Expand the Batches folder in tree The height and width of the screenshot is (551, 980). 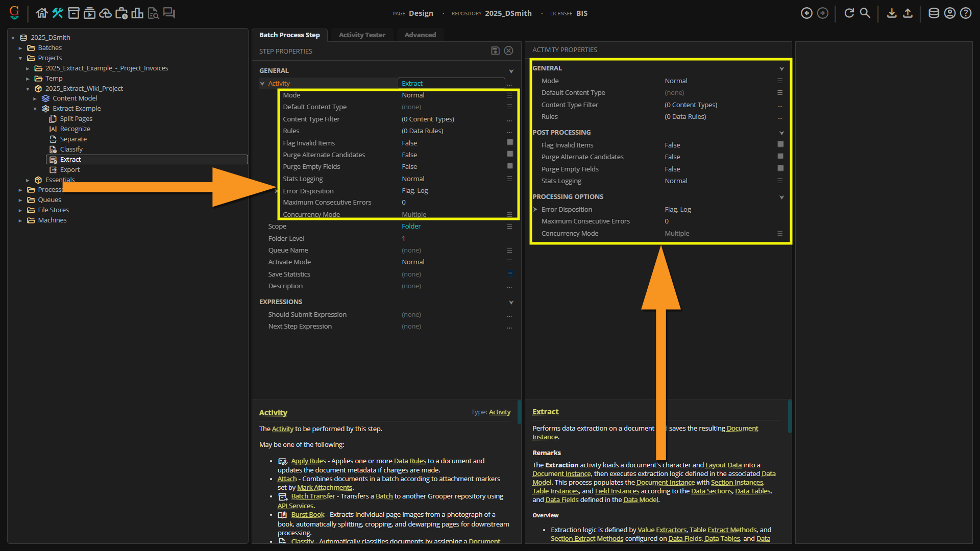pos(20,48)
